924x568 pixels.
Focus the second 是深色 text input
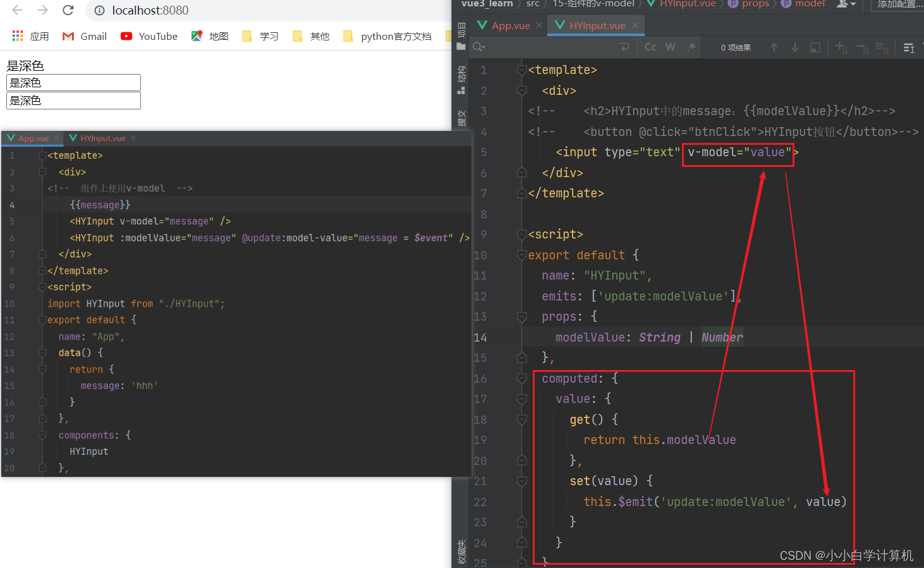coord(73,101)
